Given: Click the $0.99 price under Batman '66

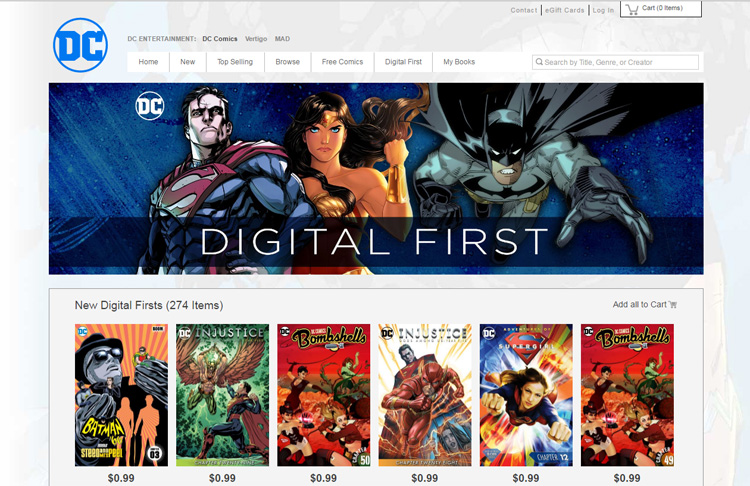Looking at the screenshot, I should tap(121, 478).
